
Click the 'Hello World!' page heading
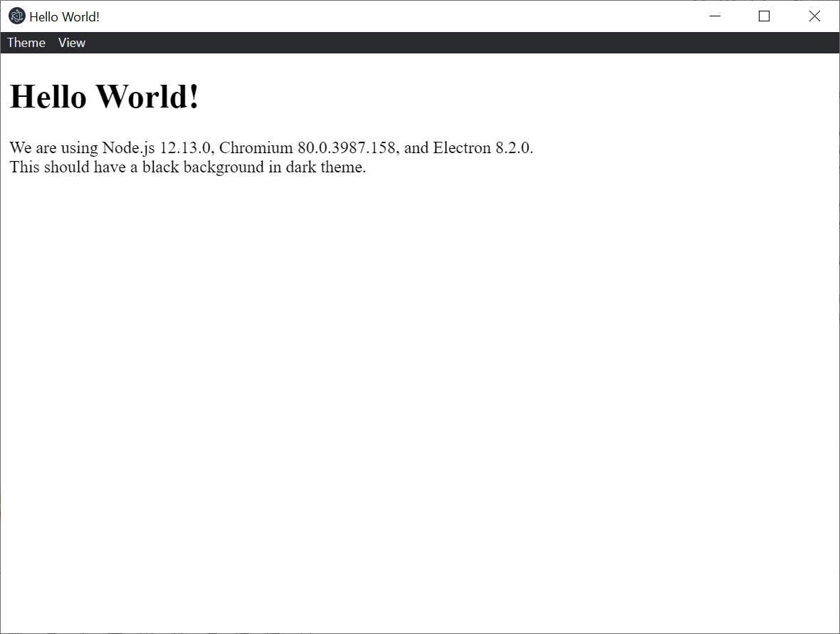(x=104, y=97)
